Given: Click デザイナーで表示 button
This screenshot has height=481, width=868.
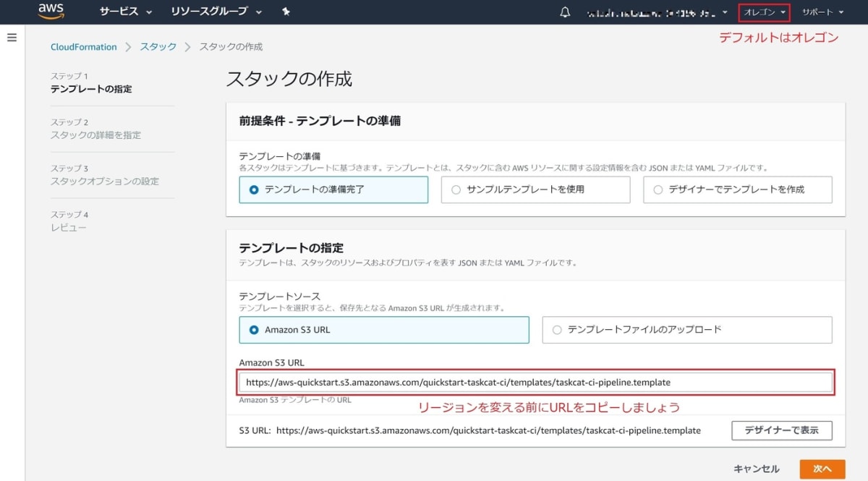Looking at the screenshot, I should click(x=782, y=430).
